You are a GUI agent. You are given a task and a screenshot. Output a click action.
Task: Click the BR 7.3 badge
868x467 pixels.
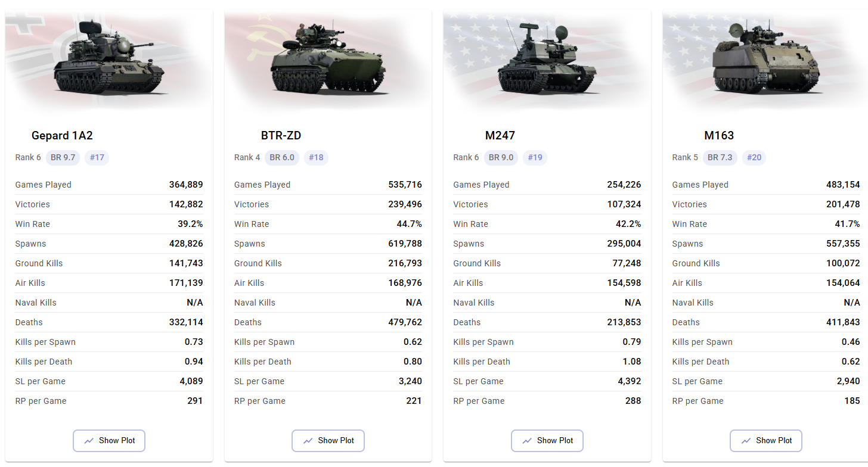[720, 157]
